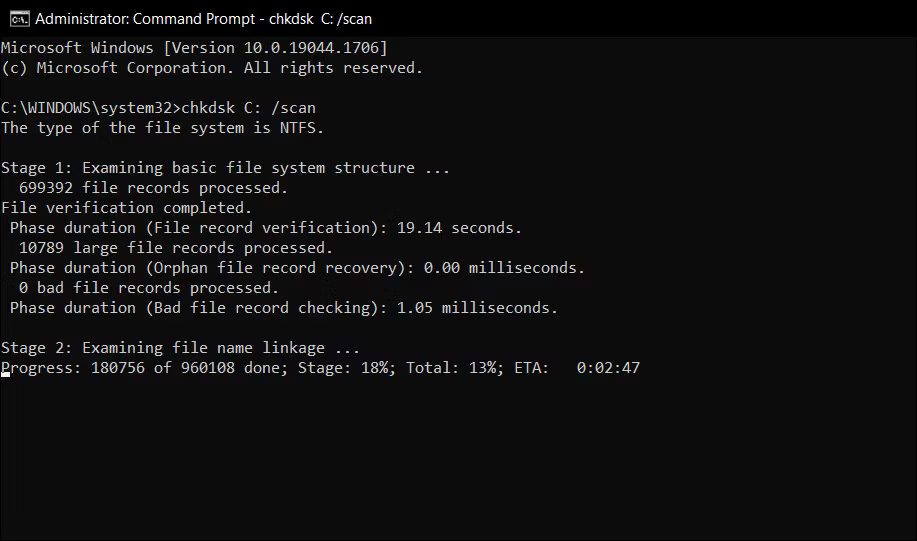917x541 pixels.
Task: Click the ETA value 0:02:47
Action: coord(608,368)
